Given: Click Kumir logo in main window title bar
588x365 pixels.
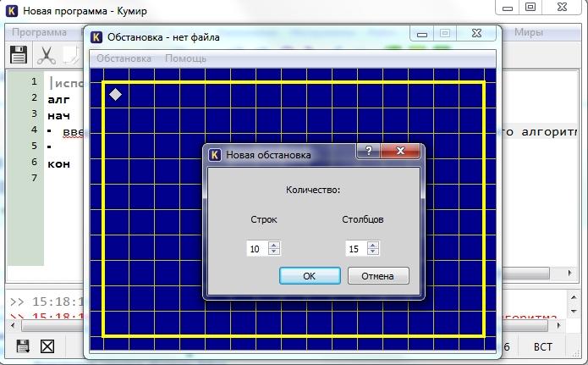Looking at the screenshot, I should click(x=12, y=10).
